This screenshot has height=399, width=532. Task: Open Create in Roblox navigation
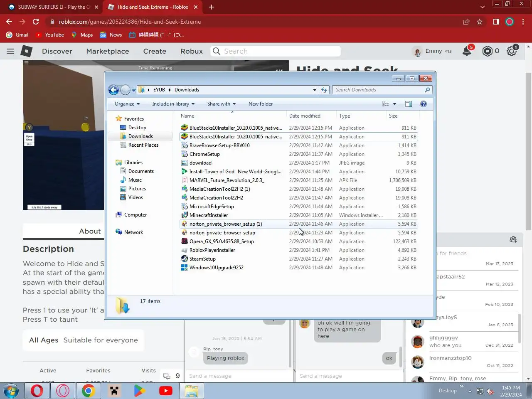[x=155, y=51]
